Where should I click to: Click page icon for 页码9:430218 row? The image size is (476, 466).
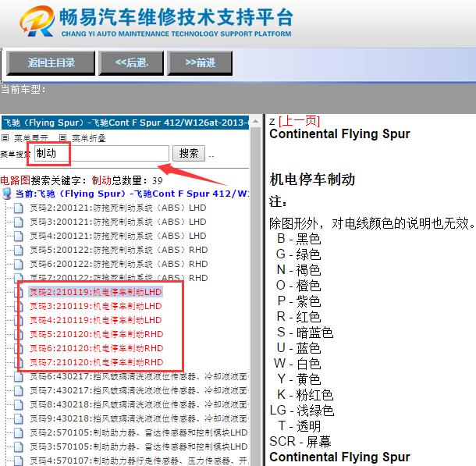pyautogui.click(x=19, y=418)
